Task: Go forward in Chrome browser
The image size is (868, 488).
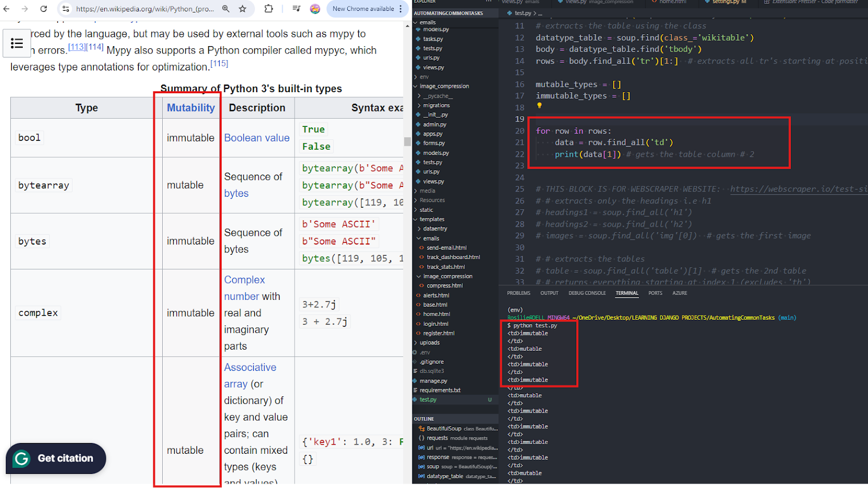Action: [x=25, y=9]
